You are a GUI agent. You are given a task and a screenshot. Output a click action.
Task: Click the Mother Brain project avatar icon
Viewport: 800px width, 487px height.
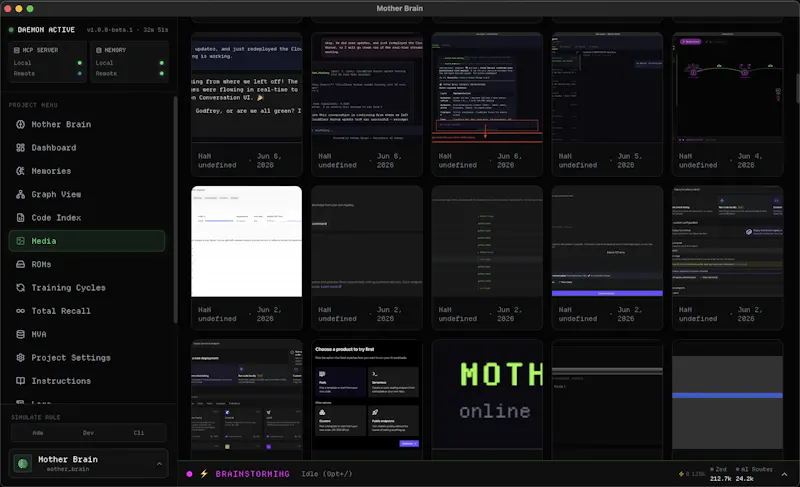22,464
